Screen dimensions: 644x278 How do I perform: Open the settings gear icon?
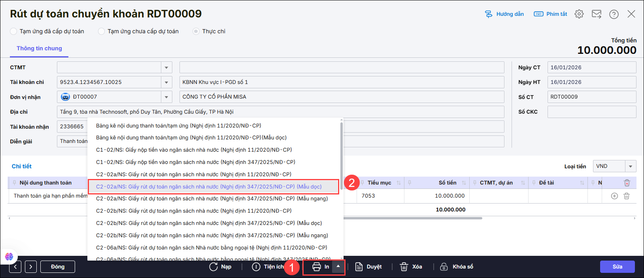[x=579, y=14]
